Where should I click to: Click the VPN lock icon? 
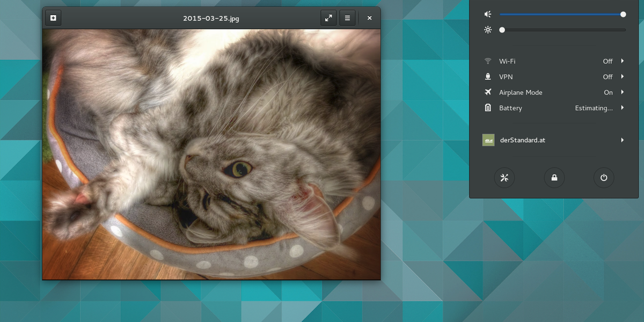(487, 76)
